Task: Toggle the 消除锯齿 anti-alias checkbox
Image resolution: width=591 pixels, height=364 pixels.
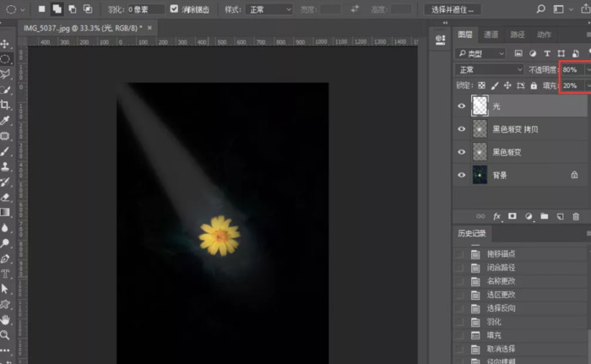Action: (x=174, y=9)
